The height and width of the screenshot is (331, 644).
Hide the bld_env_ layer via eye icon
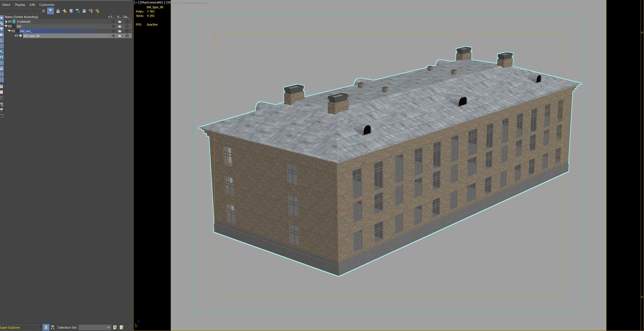[13, 31]
